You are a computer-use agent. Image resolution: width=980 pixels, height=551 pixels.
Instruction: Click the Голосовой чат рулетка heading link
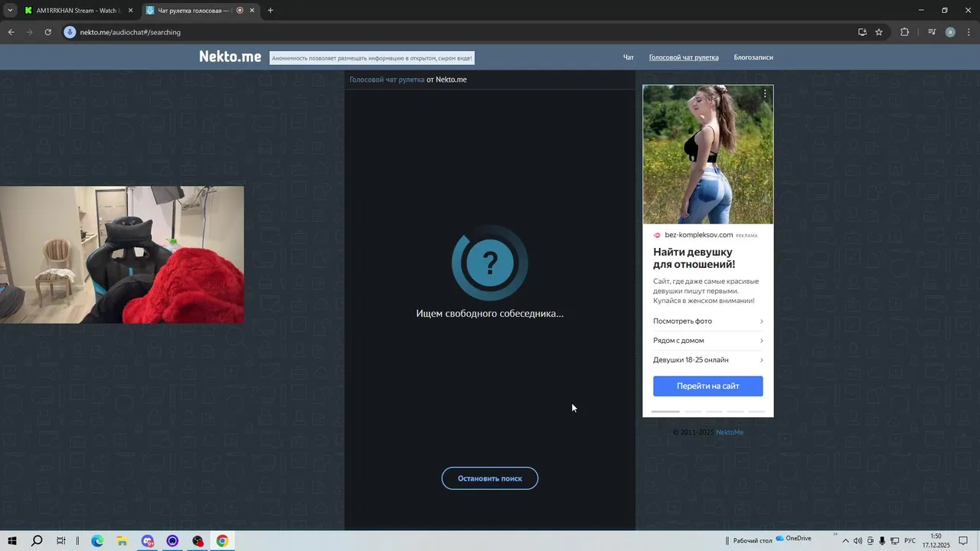tap(387, 80)
